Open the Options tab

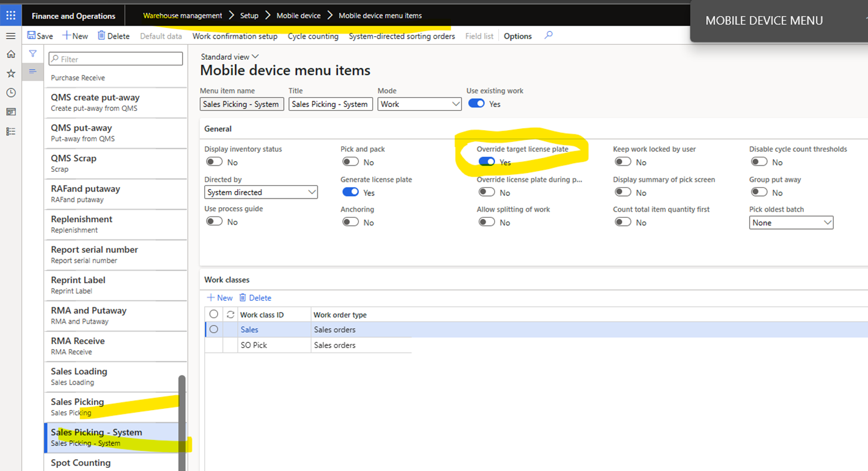(517, 36)
